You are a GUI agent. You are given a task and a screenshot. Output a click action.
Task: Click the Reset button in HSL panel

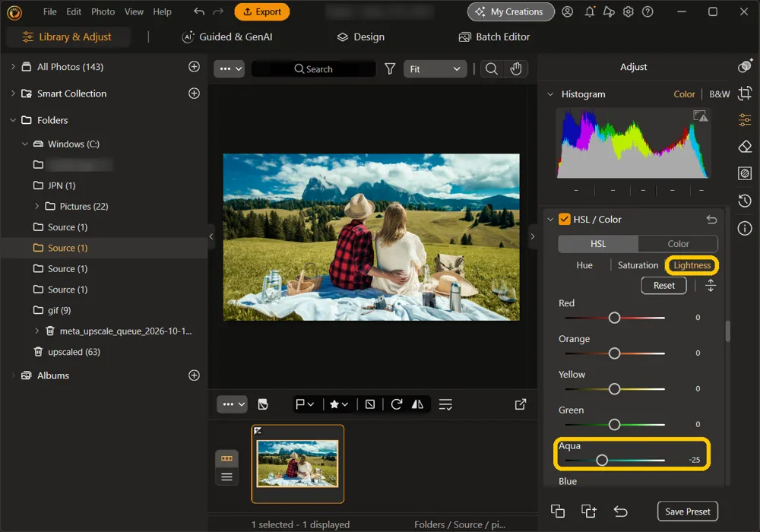click(663, 286)
